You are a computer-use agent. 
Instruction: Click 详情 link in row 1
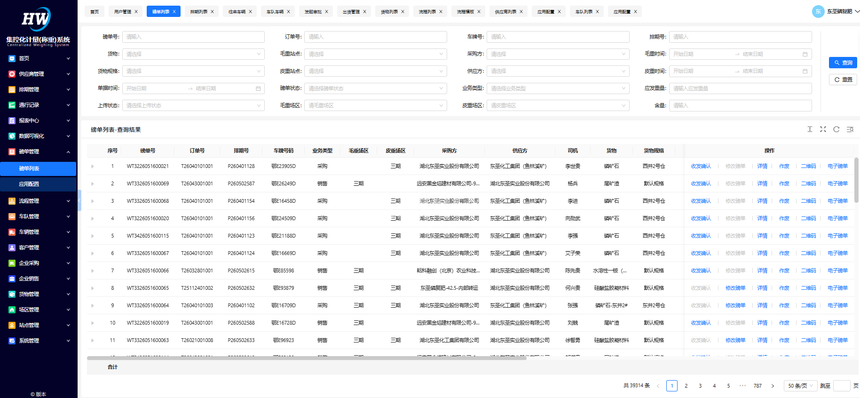(762, 166)
